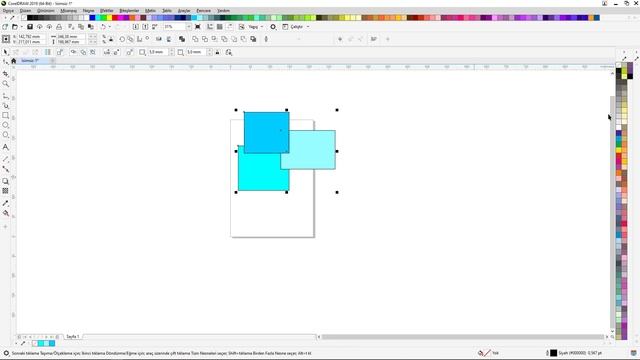This screenshot has height=360, width=640.
Task: Pick the black swatch in top palette
Action: [30, 18]
